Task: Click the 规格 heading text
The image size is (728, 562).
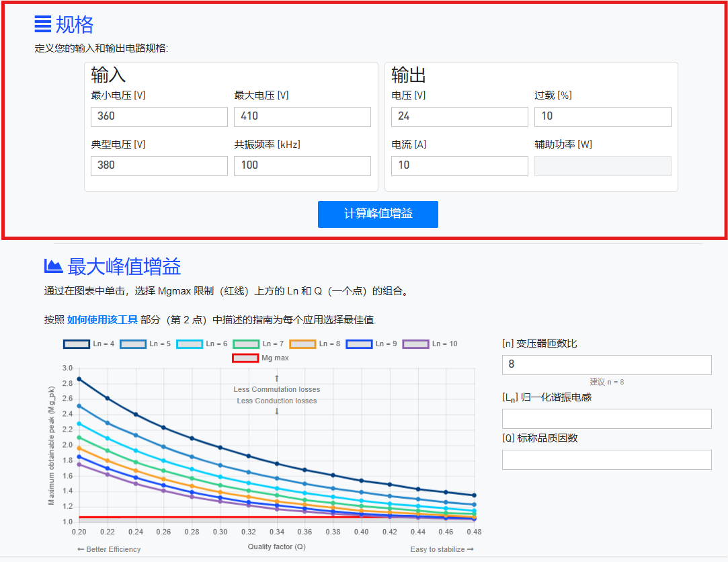Action: click(x=75, y=24)
